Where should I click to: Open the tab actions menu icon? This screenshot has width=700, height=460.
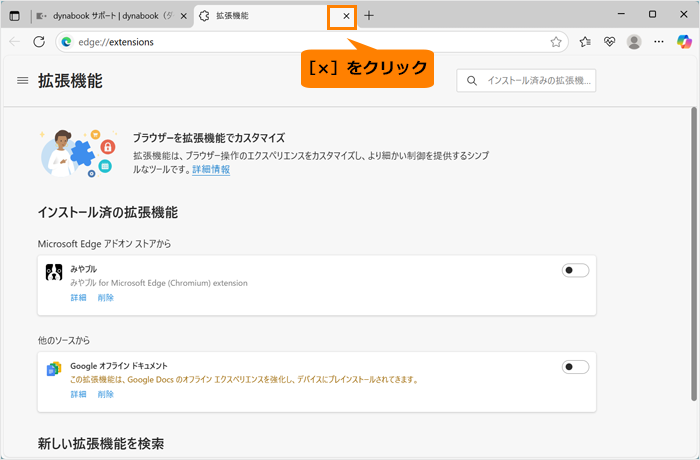[15, 16]
